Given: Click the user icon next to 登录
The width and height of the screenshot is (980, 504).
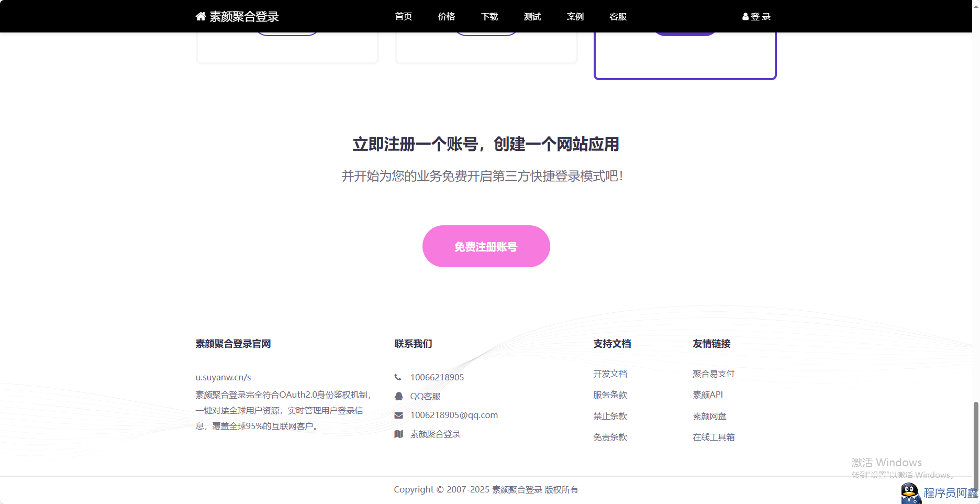Looking at the screenshot, I should coord(745,17).
